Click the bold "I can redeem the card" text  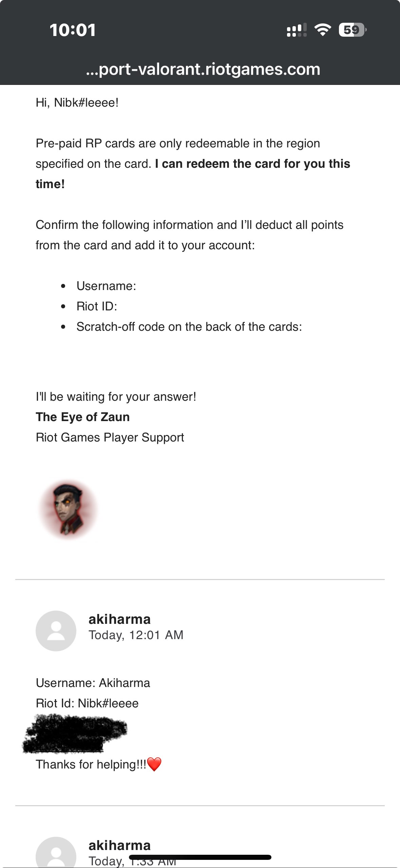(252, 164)
